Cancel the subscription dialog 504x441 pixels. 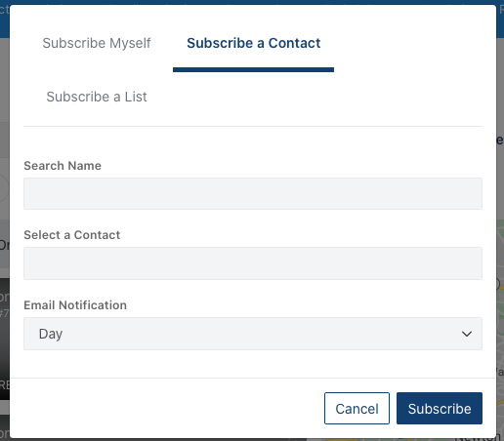click(x=357, y=408)
